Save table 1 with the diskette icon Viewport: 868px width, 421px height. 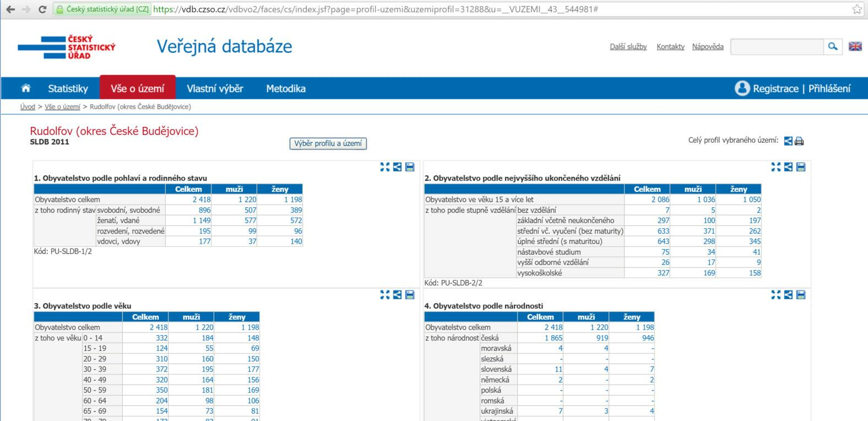tap(410, 167)
